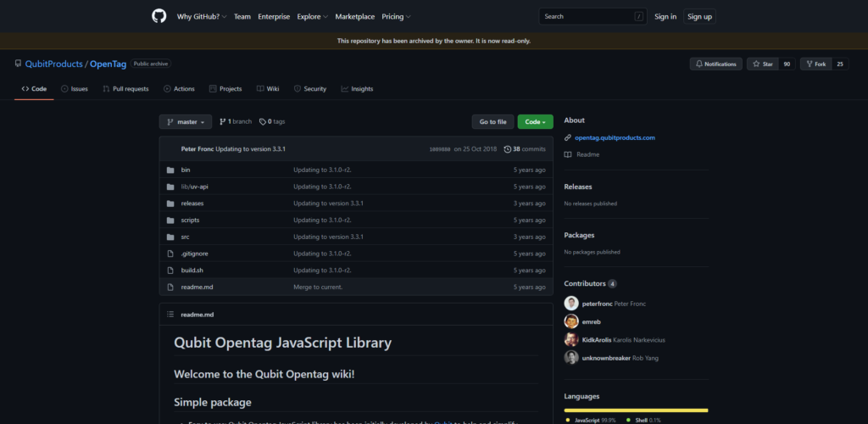The height and width of the screenshot is (424, 868).
Task: Switch to the Security tab
Action: (310, 88)
